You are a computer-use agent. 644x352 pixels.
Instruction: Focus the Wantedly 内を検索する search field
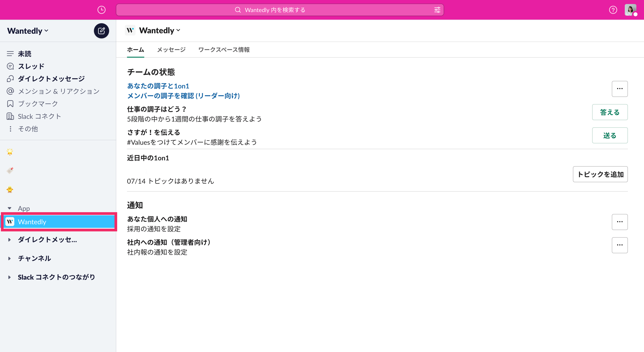click(x=280, y=10)
